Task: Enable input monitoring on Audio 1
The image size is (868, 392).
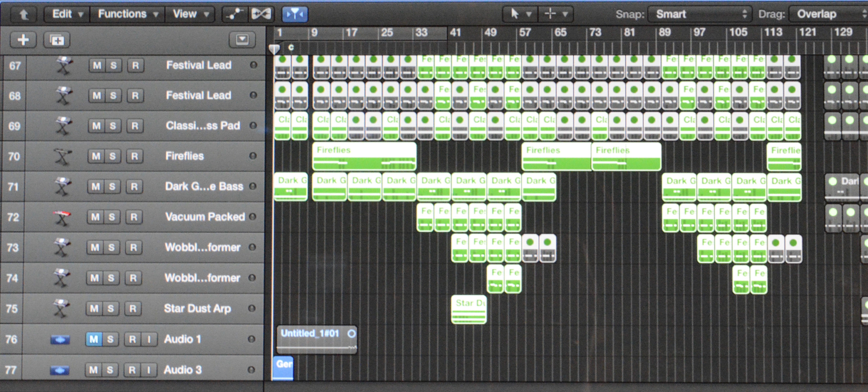Action: pyautogui.click(x=149, y=339)
